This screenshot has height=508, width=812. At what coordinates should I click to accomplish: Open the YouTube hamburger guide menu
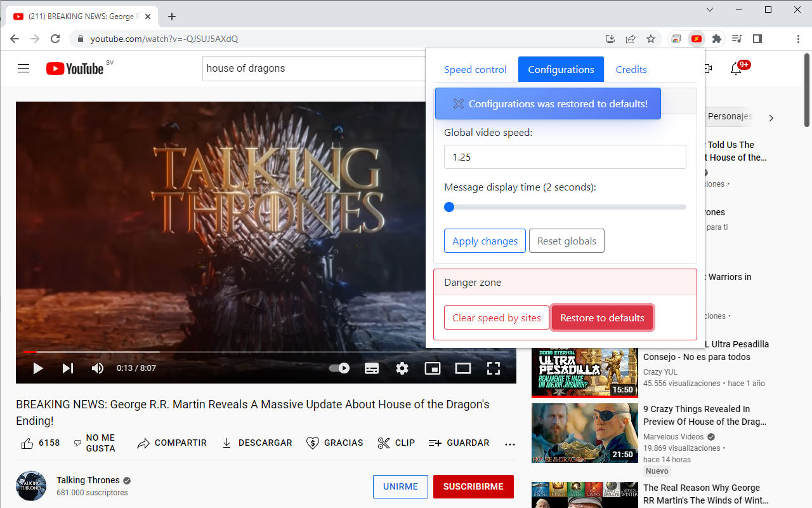point(23,69)
